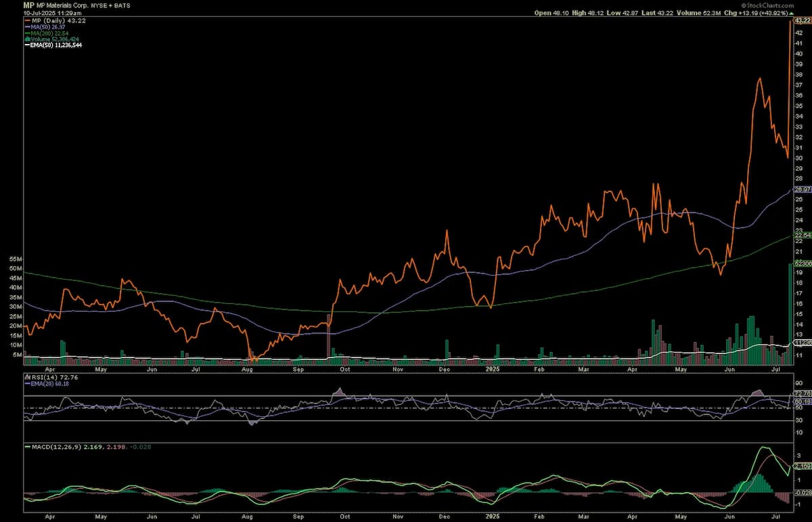The image size is (812, 522).
Task: Click the 43.22 last-price tag on price axis
Action: coord(803,21)
